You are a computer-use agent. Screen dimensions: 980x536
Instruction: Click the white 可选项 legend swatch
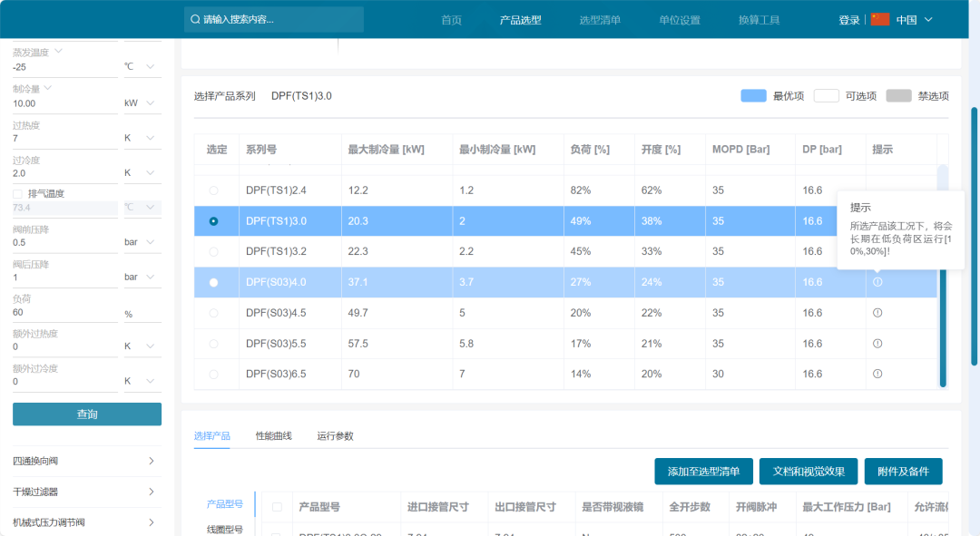(827, 95)
